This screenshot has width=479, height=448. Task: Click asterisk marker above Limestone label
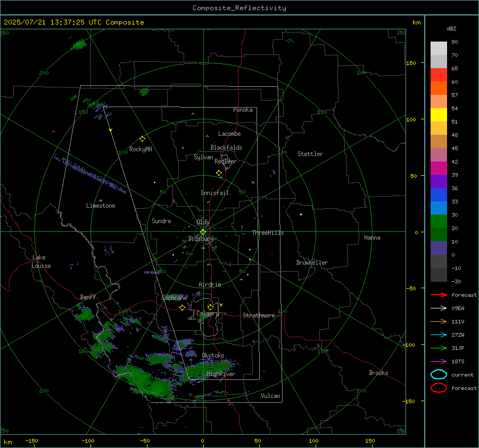(x=101, y=201)
